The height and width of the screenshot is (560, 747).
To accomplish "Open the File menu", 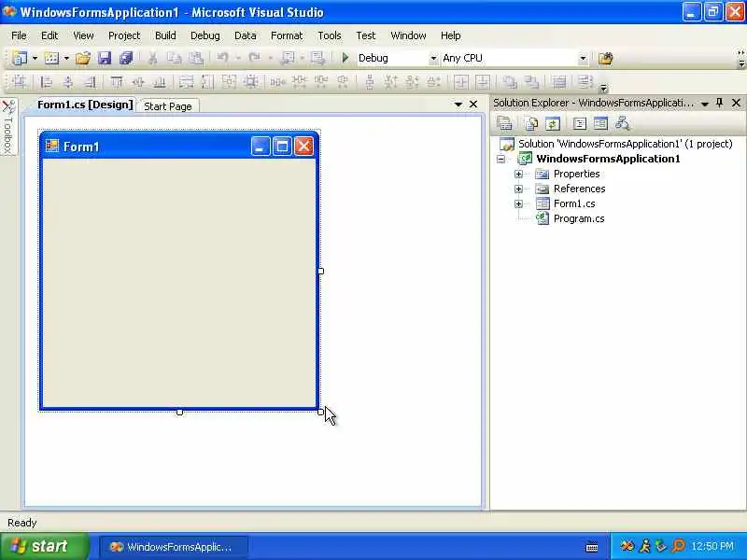I will [x=19, y=35].
